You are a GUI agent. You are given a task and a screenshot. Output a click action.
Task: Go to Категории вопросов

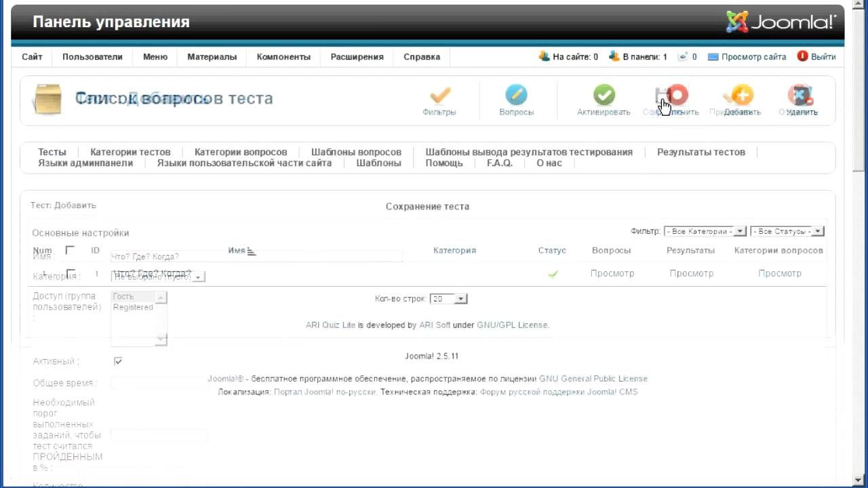(x=241, y=152)
